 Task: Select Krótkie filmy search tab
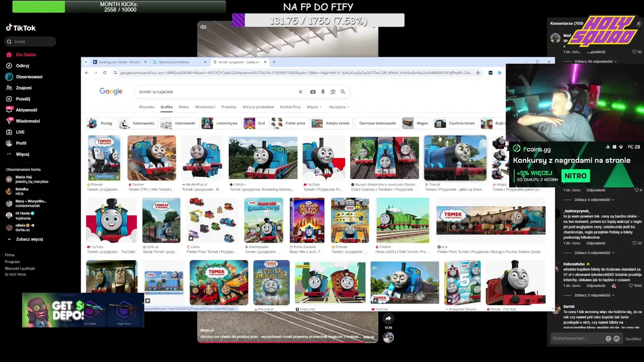pyautogui.click(x=290, y=107)
